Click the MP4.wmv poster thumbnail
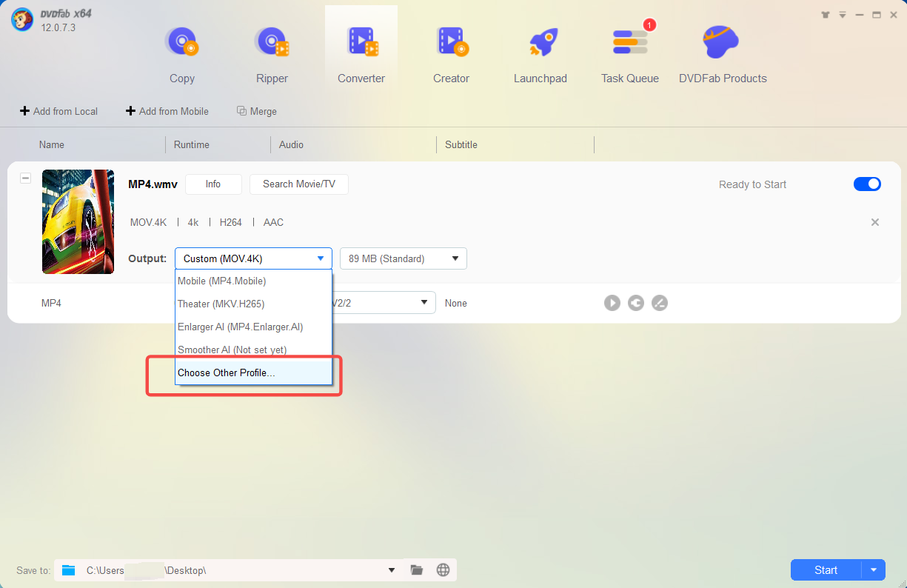907x588 pixels. [x=78, y=221]
